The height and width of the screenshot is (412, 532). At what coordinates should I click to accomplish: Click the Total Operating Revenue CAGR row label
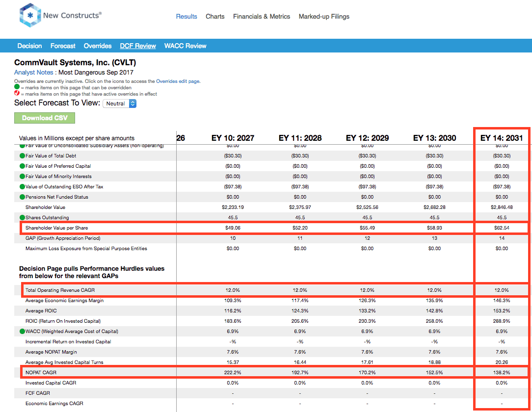pos(60,290)
